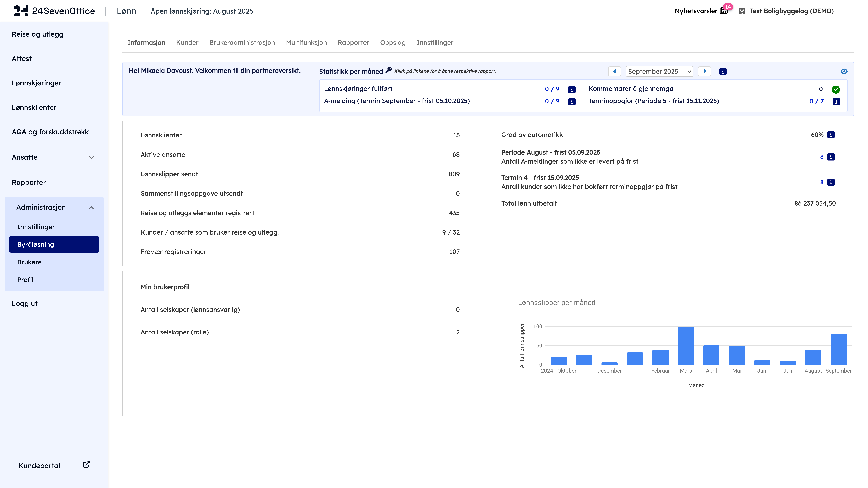Click the 14 notification badge
Viewport: 868px width, 488px height.
[x=728, y=7]
